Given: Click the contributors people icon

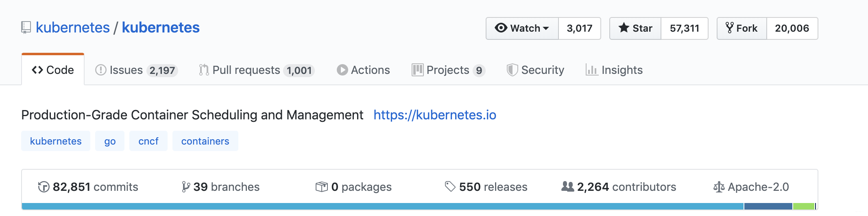Looking at the screenshot, I should click(x=567, y=186).
